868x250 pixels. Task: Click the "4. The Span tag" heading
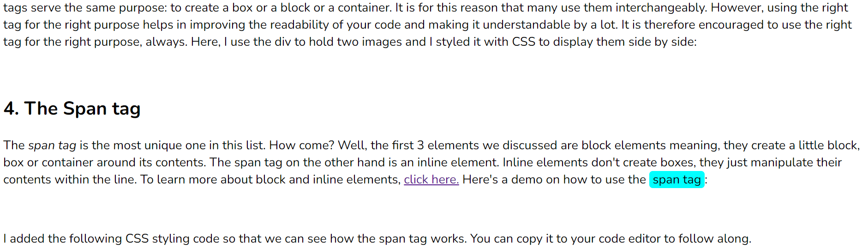click(x=72, y=109)
